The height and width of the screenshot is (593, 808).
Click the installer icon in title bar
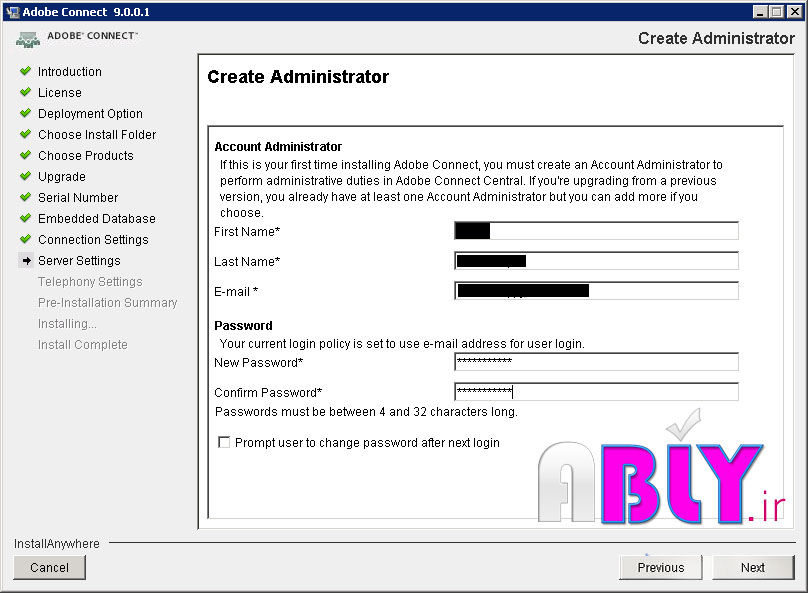[12, 12]
